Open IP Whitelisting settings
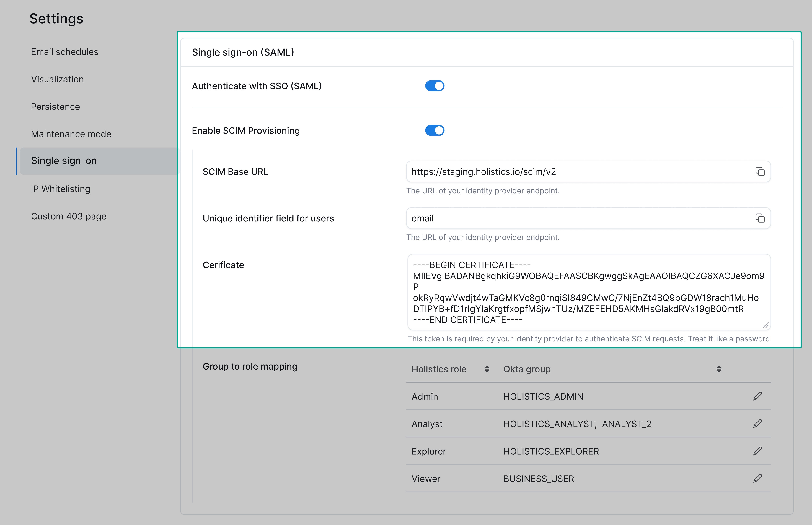Viewport: 812px width, 525px height. [60, 189]
